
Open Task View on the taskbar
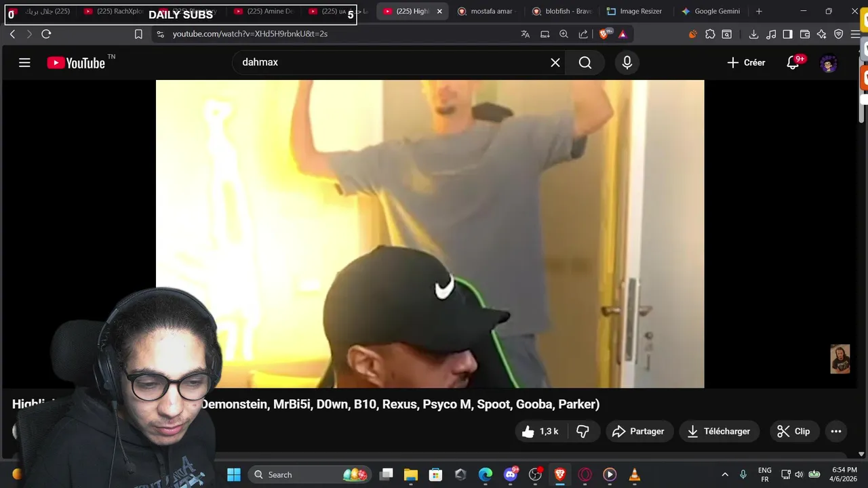(386, 474)
